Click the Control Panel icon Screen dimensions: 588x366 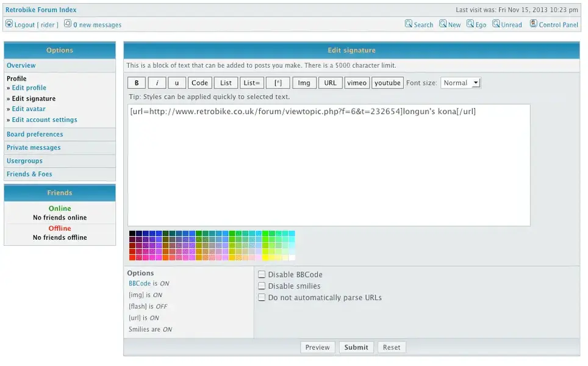[x=534, y=24]
